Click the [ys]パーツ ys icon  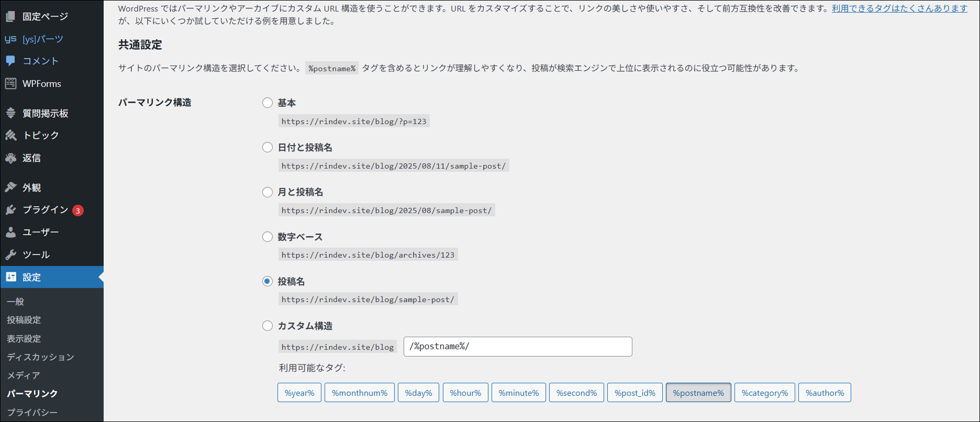10,39
